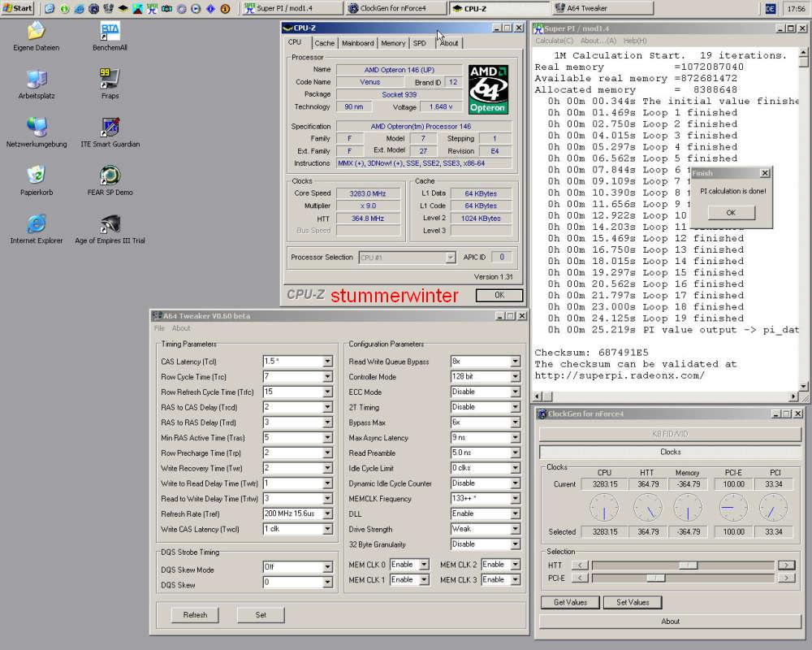Click OK in PI calculation dialog
The image size is (812, 650).
731,213
